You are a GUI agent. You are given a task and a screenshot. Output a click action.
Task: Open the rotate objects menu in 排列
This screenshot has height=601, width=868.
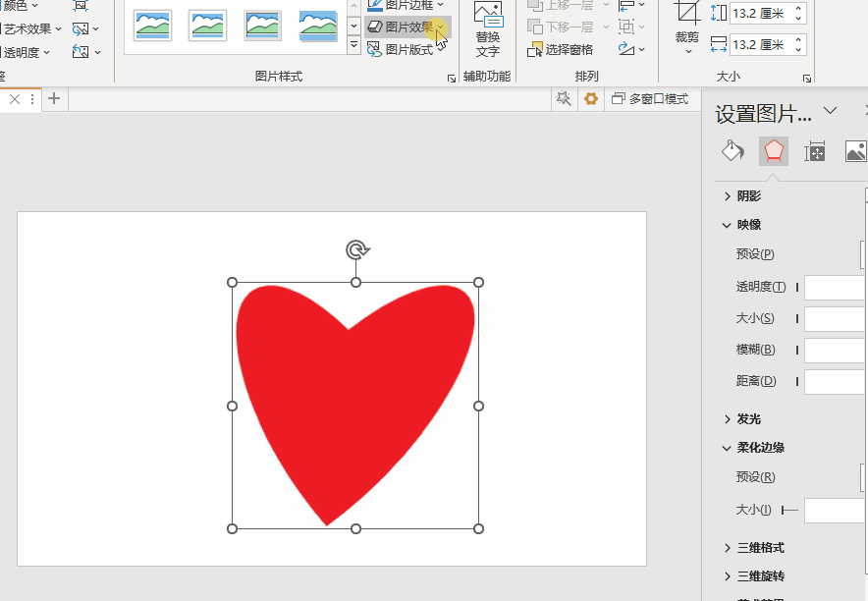click(631, 50)
